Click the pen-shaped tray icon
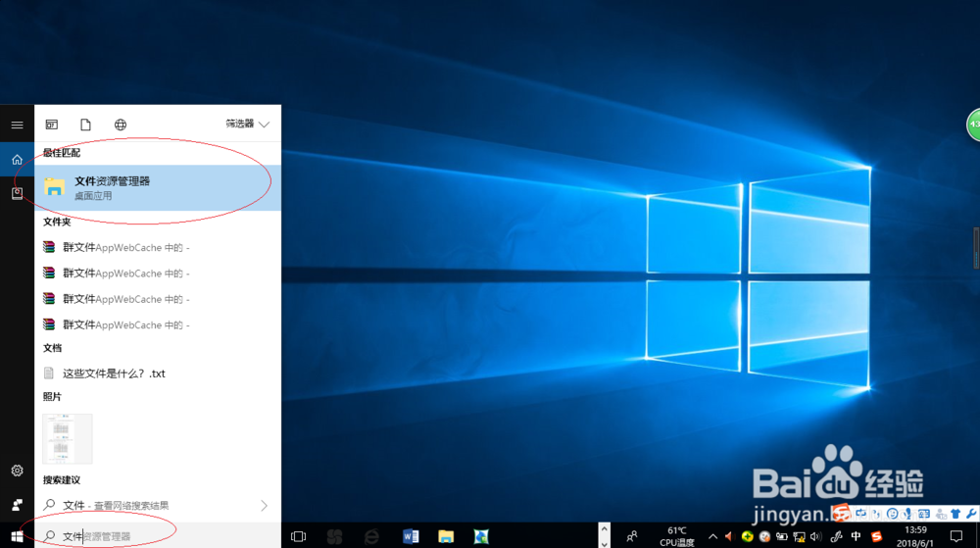 point(836,536)
